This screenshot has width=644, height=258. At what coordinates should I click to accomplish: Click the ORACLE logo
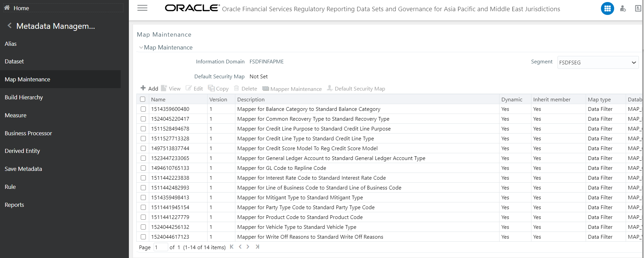(x=192, y=8)
